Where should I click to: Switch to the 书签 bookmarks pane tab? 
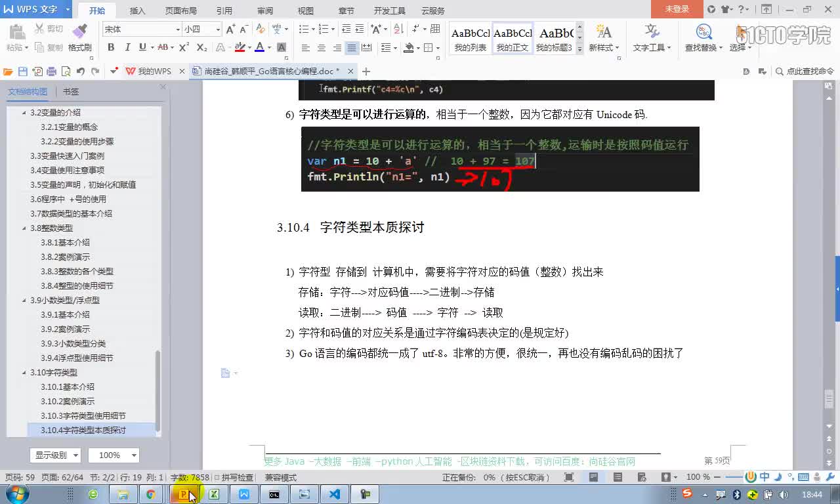[x=71, y=92]
